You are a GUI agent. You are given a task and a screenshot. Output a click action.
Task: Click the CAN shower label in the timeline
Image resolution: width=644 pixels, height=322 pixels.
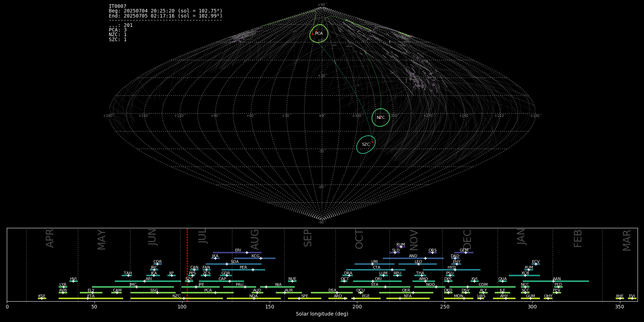pyautogui.click(x=194, y=267)
